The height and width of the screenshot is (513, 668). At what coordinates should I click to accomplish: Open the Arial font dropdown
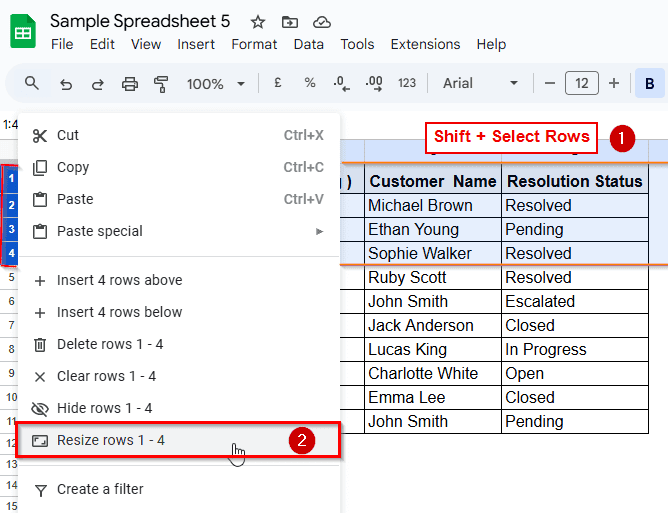point(481,83)
